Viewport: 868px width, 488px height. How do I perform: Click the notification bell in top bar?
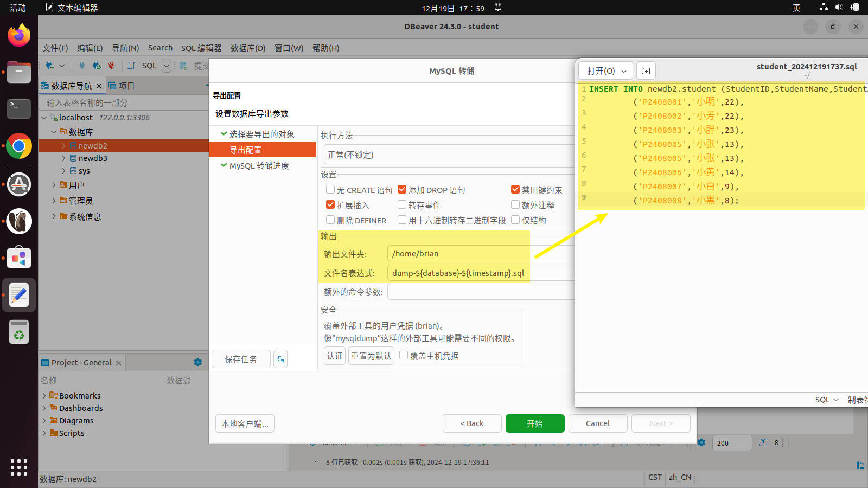pyautogui.click(x=498, y=8)
